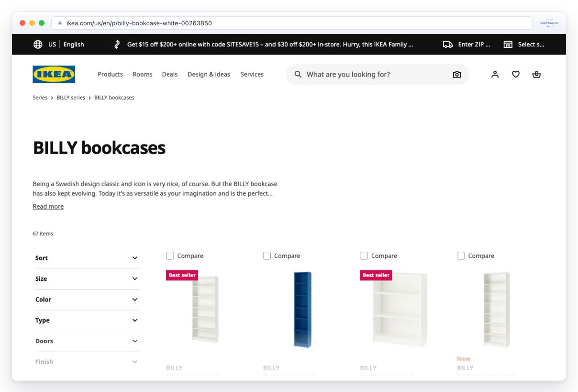Open visual search camera icon
This screenshot has width=578, height=392.
[457, 74]
